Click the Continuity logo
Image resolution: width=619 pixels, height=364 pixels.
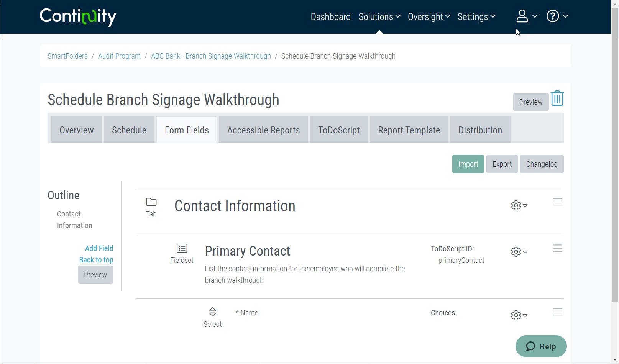(x=78, y=17)
